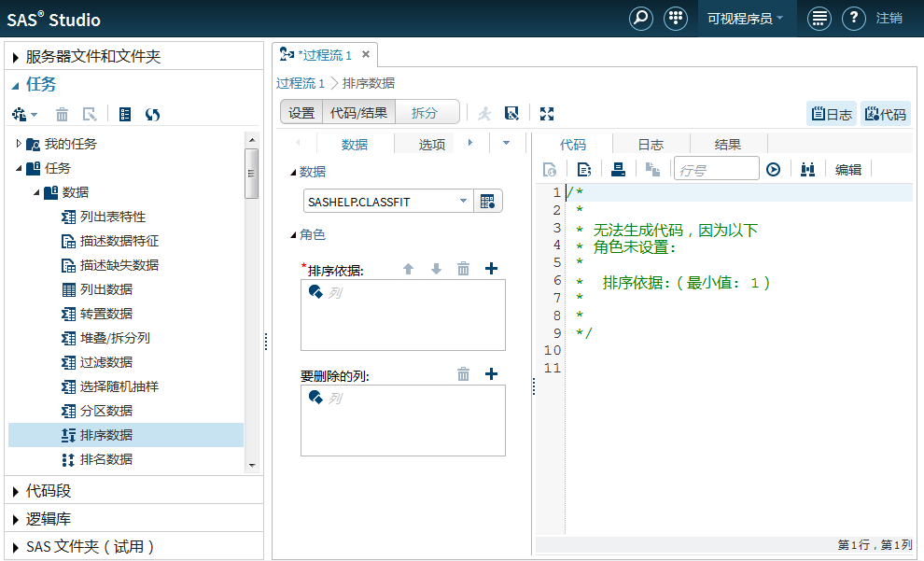Switch to the 日志 tab
This screenshot has width=924, height=561.
(651, 144)
